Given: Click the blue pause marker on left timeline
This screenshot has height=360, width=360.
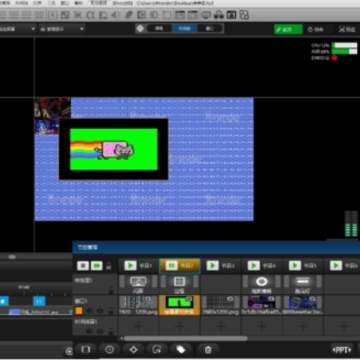Looking at the screenshot, I should click(x=39, y=301).
